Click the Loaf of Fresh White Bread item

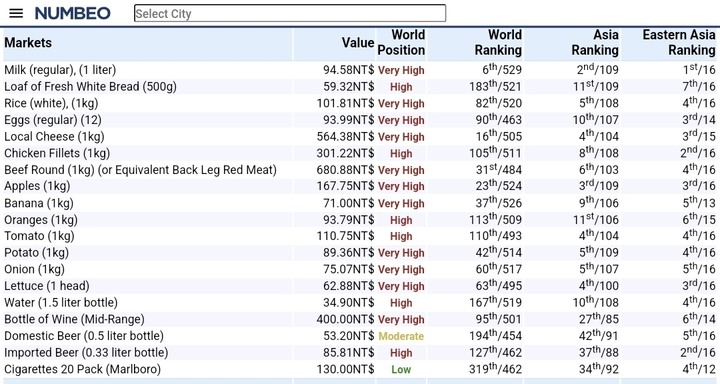[x=90, y=86]
